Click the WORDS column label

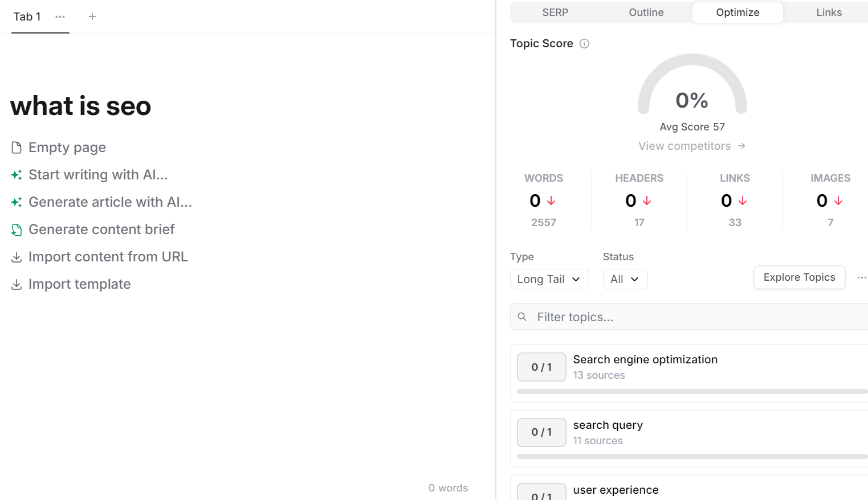pyautogui.click(x=544, y=178)
